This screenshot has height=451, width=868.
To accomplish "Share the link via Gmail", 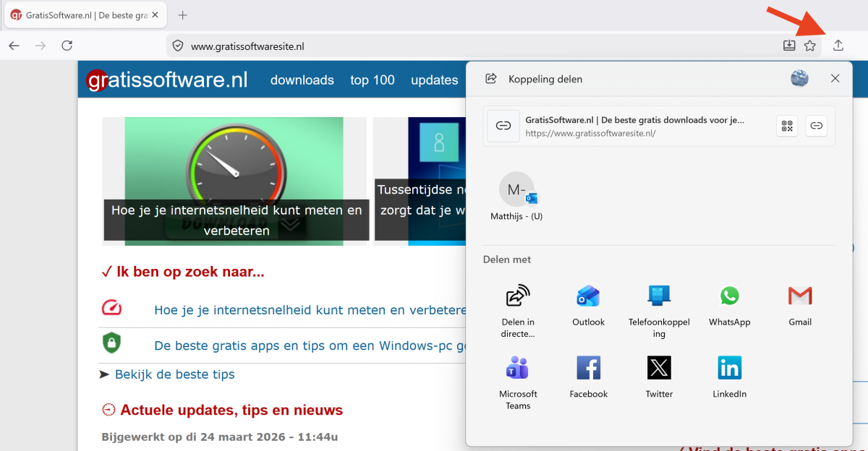I will tap(800, 296).
